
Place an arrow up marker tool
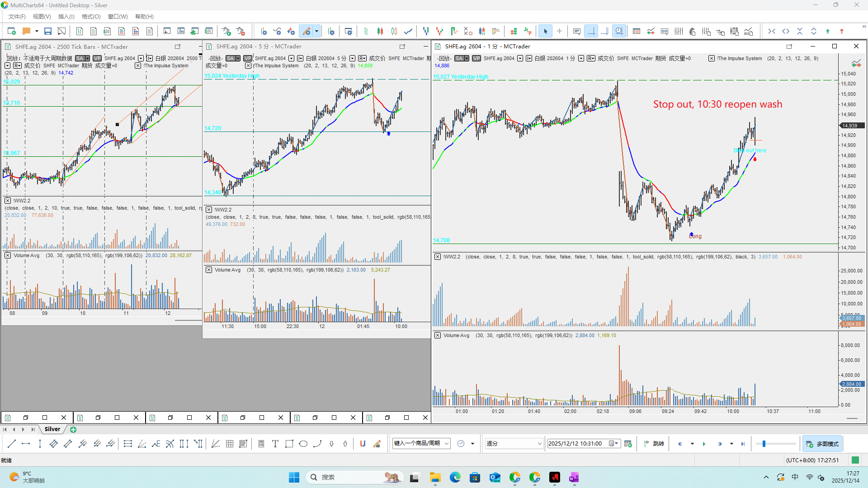pos(345,444)
